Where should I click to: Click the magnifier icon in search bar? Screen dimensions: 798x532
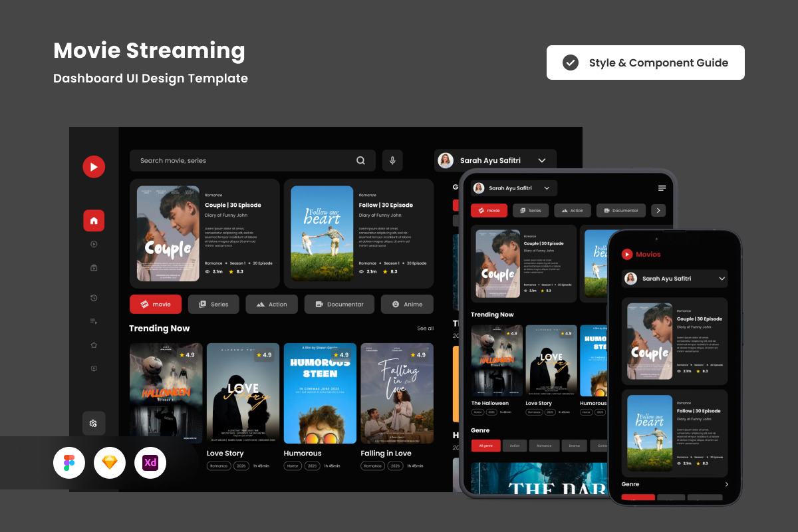coord(360,160)
